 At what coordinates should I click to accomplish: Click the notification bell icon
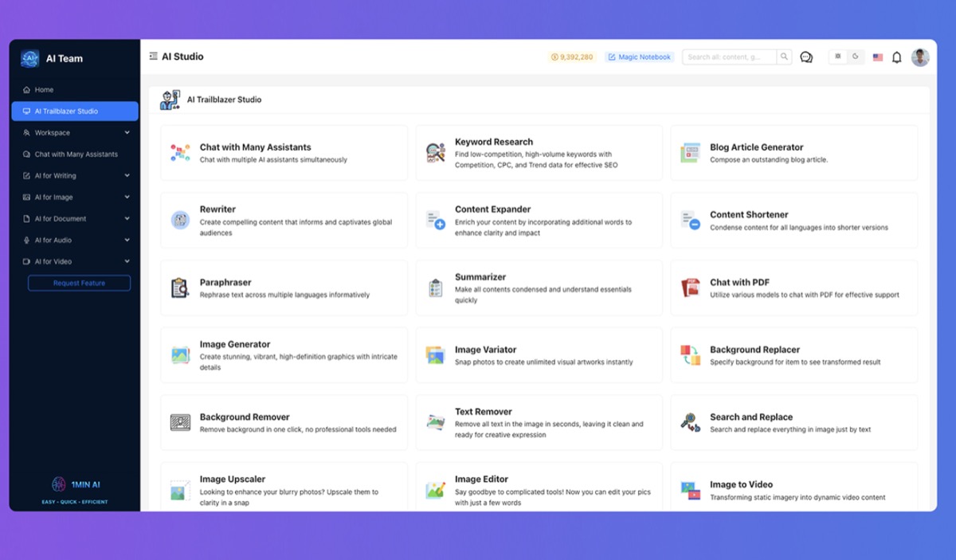tap(896, 57)
